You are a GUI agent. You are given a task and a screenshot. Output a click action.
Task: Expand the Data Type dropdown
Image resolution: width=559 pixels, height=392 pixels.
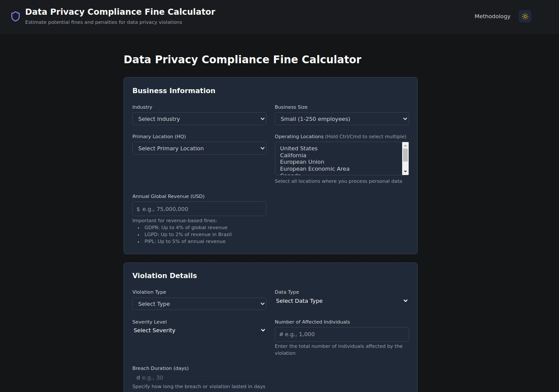click(x=341, y=301)
